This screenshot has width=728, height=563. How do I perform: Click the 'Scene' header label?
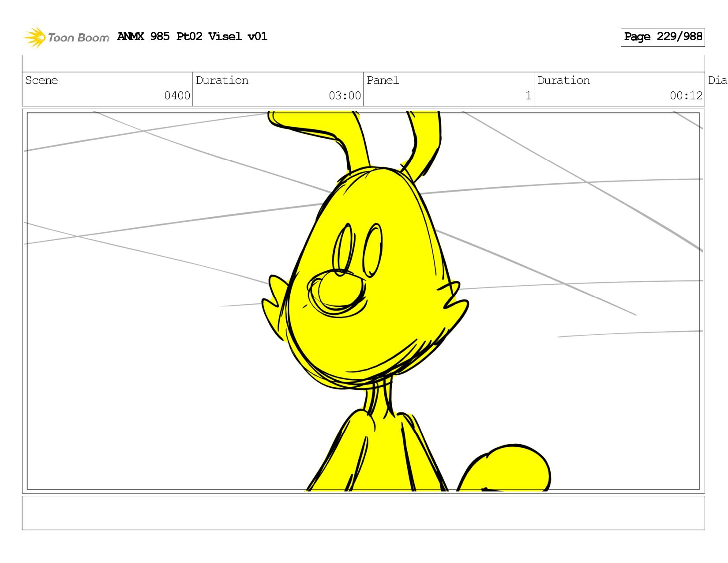(41, 80)
